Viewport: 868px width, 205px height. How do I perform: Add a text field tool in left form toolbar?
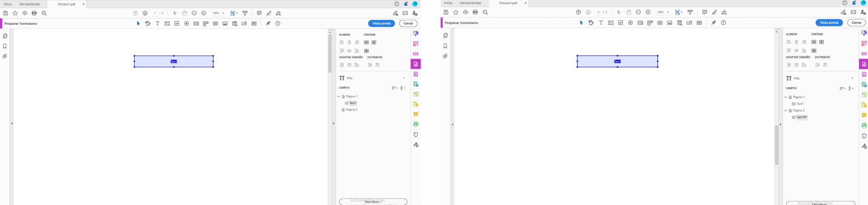[x=167, y=23]
